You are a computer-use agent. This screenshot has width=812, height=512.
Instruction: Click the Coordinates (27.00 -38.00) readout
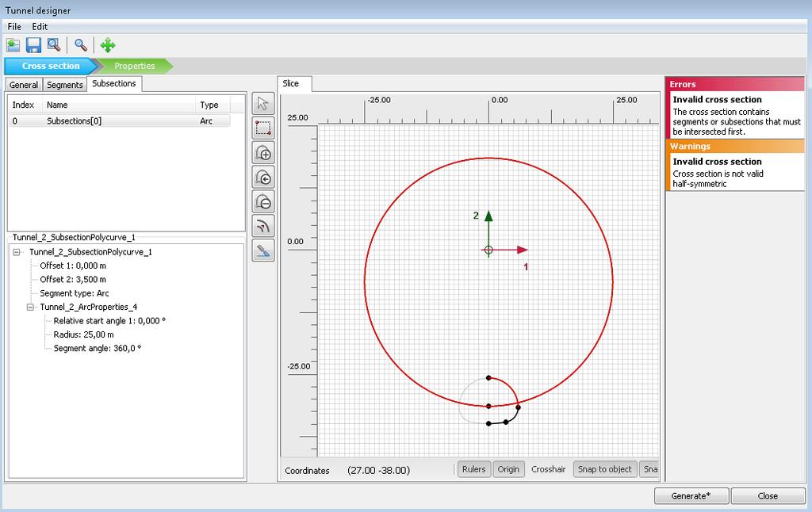[347, 471]
